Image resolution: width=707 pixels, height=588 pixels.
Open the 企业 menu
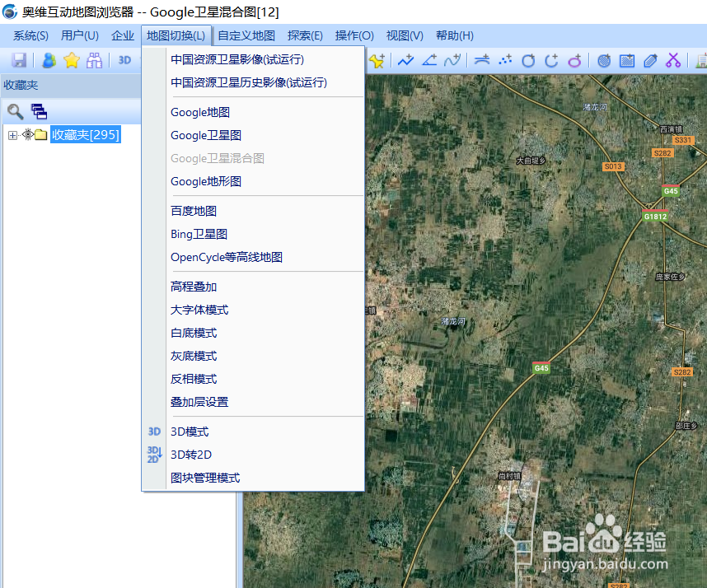tap(123, 35)
